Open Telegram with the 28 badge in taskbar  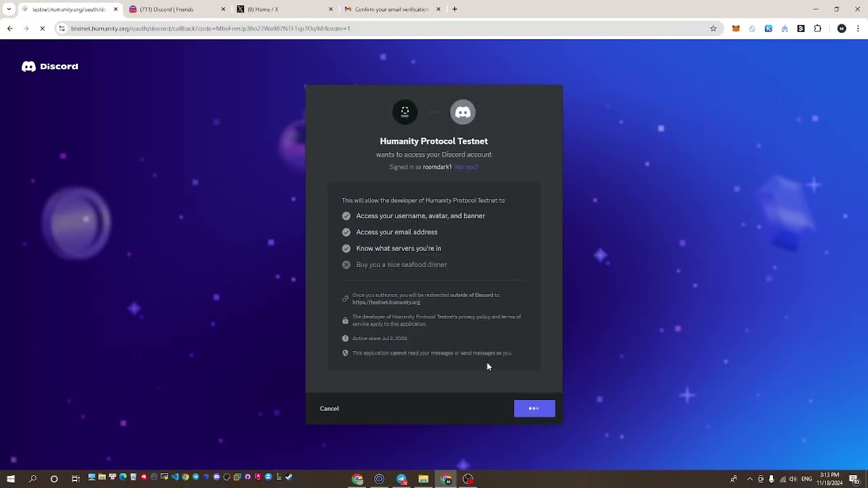[x=401, y=479]
